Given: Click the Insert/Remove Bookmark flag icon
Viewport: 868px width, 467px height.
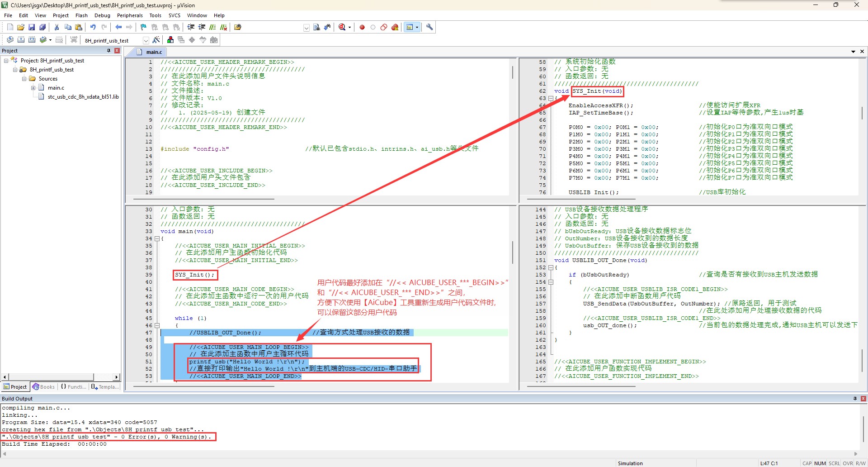Looking at the screenshot, I should 143,27.
